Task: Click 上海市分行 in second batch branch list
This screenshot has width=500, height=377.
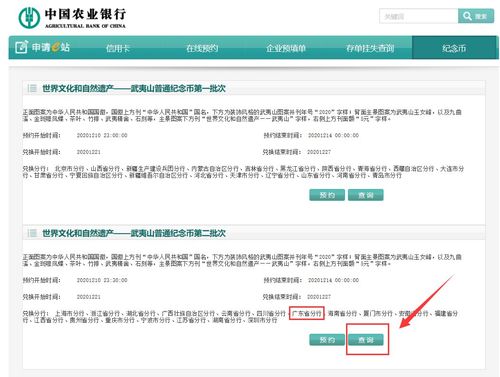Action: (x=69, y=313)
